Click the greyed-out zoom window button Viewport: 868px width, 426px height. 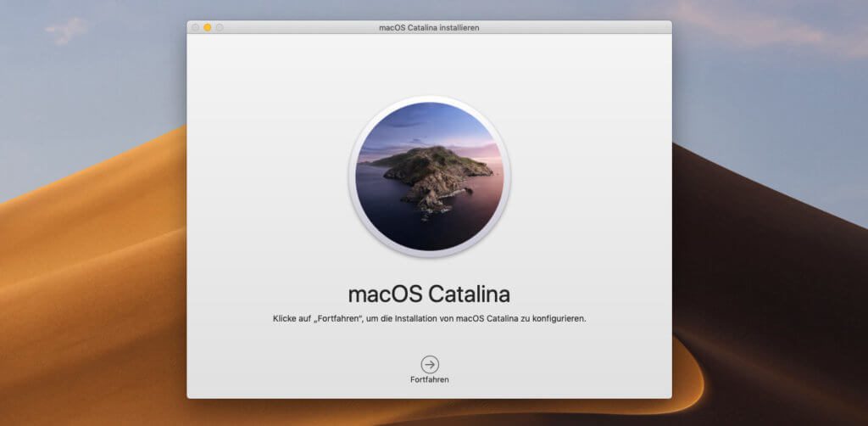[x=220, y=28]
